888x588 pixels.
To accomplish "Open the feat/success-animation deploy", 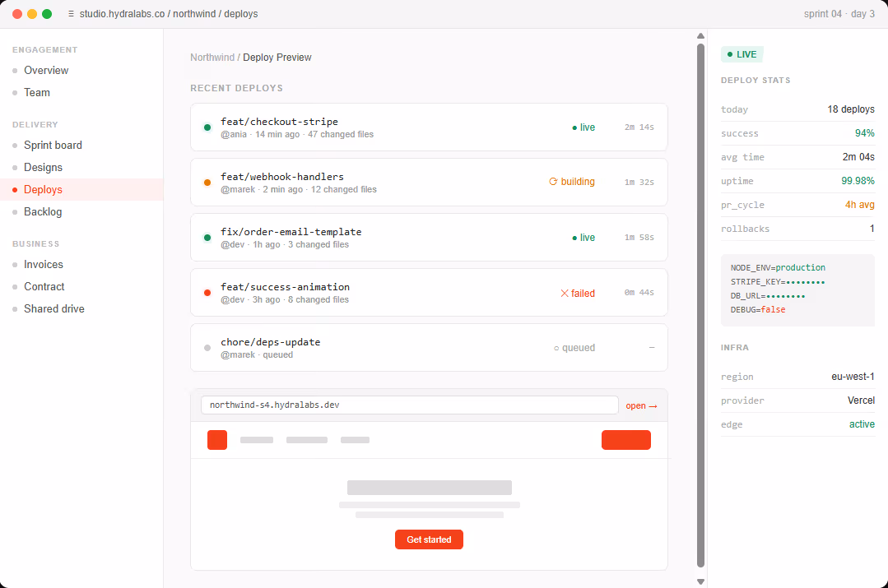I will (x=429, y=293).
